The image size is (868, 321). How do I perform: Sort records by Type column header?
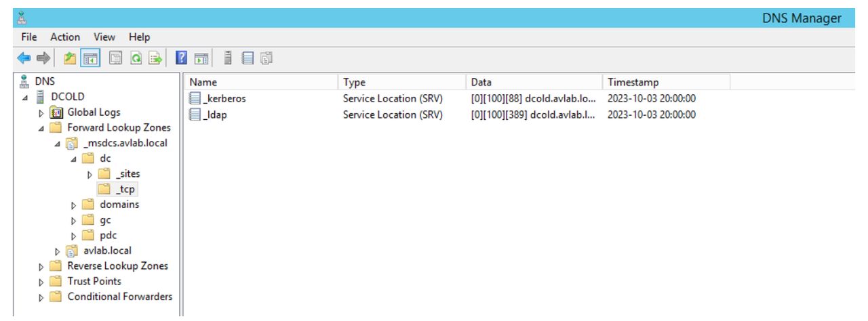[355, 82]
